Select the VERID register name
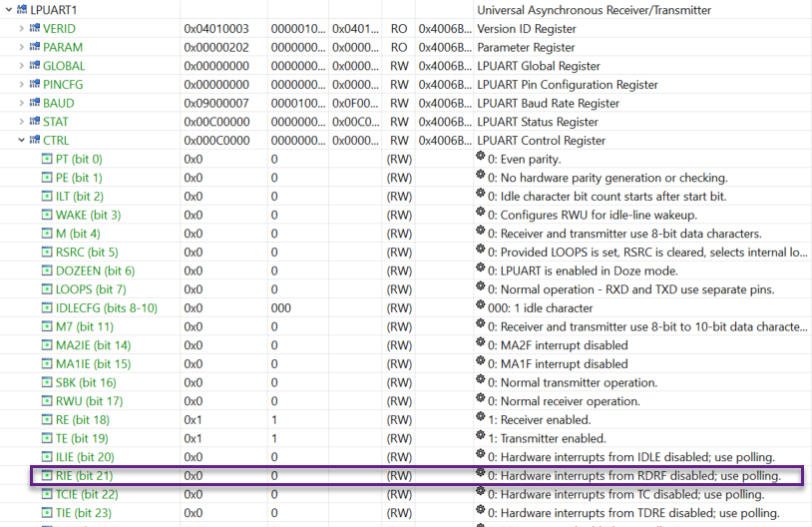The width and height of the screenshot is (812, 527). point(59,29)
